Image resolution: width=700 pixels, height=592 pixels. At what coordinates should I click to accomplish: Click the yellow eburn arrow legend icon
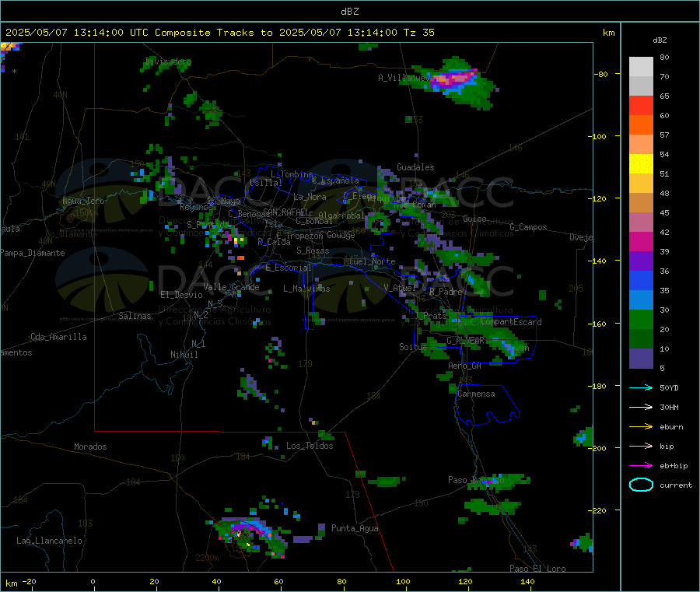pyautogui.click(x=641, y=427)
